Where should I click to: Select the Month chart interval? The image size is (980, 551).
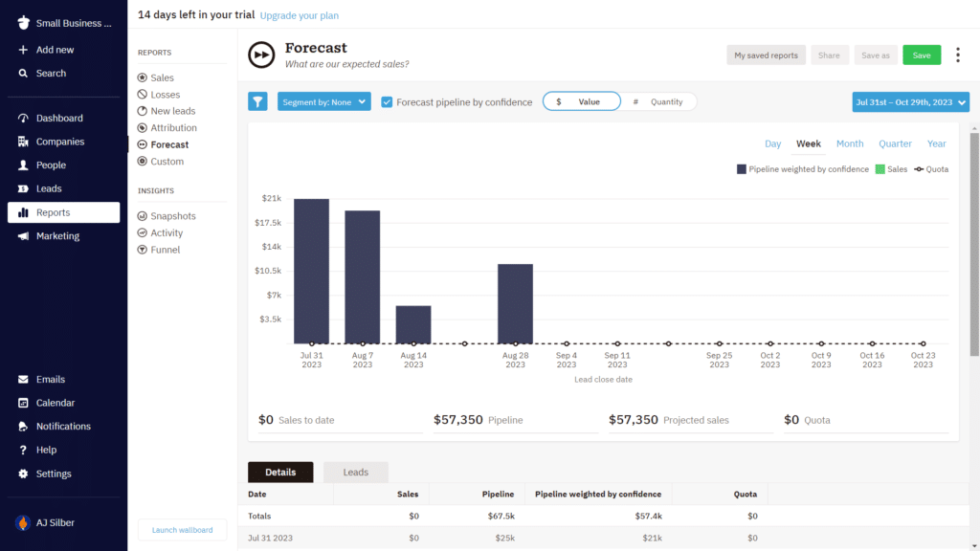(x=850, y=143)
